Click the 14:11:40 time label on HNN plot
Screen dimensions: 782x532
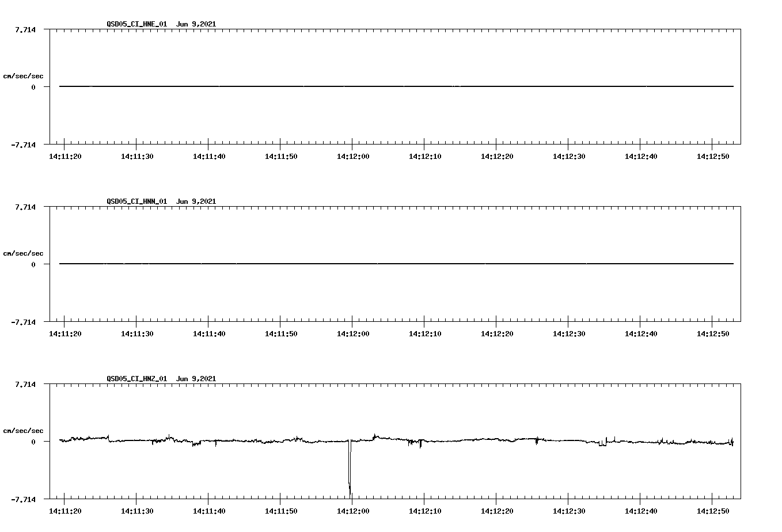tap(209, 334)
